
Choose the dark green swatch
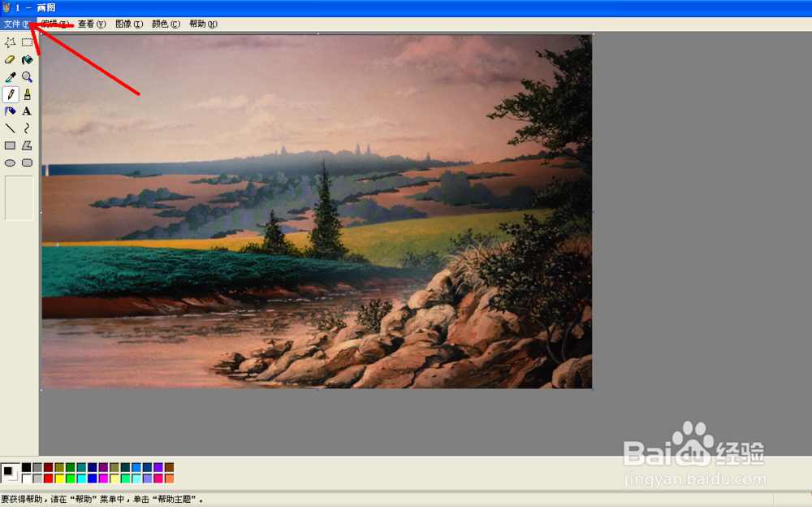(71, 468)
